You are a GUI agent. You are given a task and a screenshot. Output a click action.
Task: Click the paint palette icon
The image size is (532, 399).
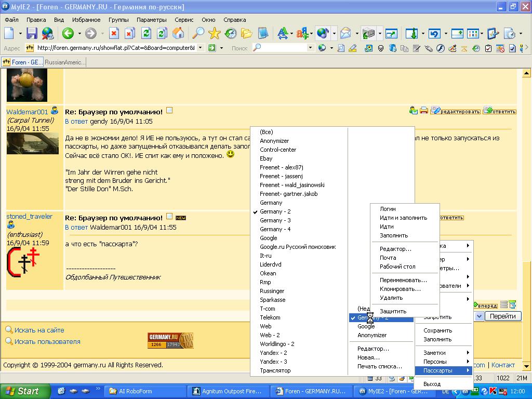(x=453, y=48)
